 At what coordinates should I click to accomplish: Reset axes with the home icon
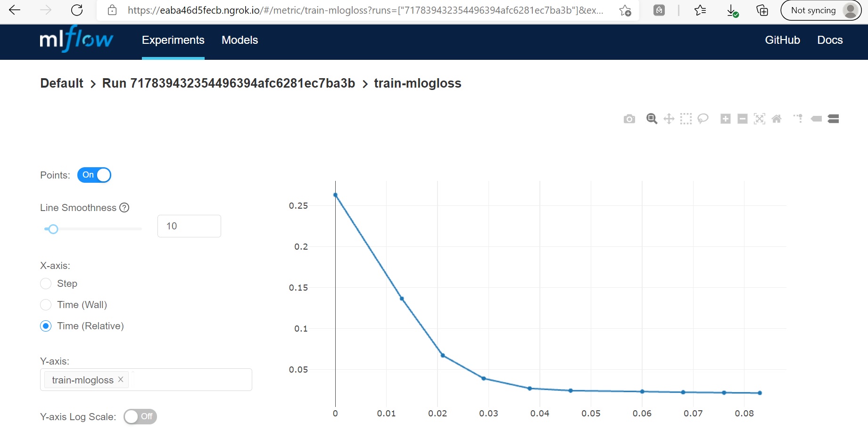pos(777,119)
